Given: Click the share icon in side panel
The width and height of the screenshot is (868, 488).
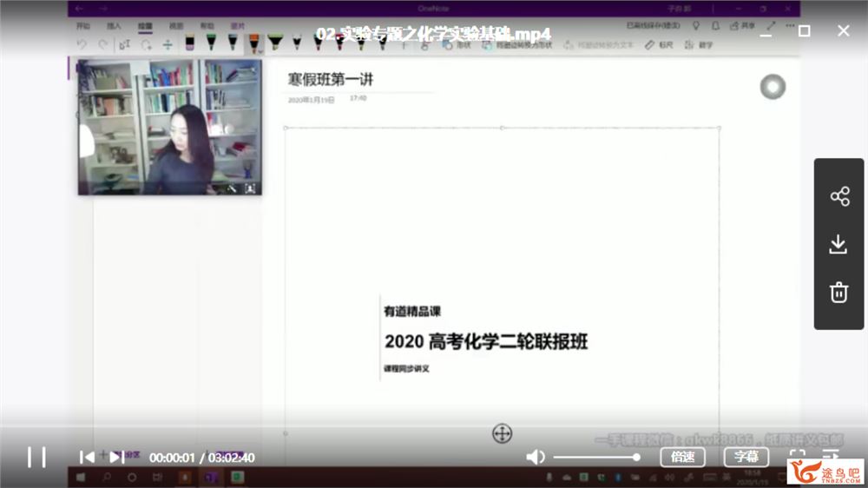Looking at the screenshot, I should click(838, 196).
